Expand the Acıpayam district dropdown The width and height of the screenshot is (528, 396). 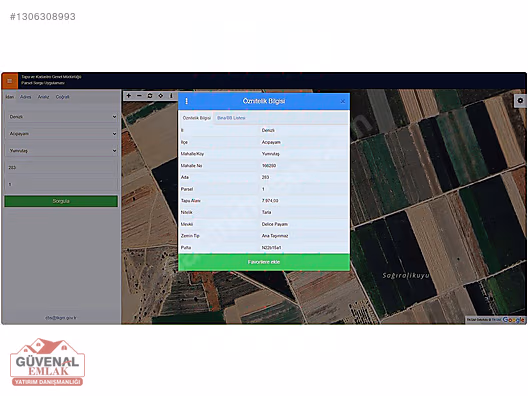pos(62,134)
